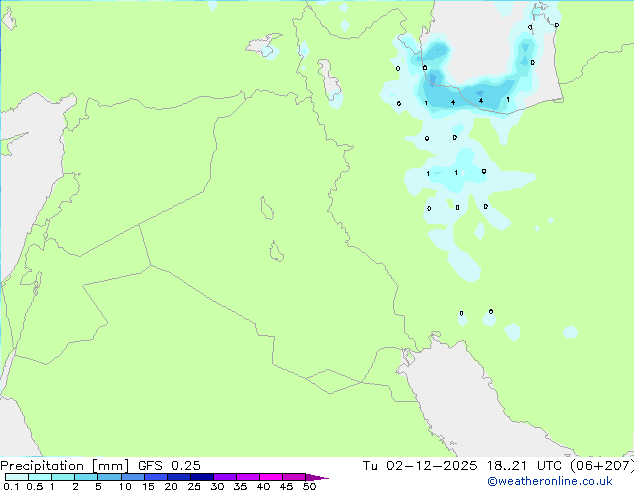The width and height of the screenshot is (634, 490).
Task: Click the above-50 mm arrow tip of legend
Action: (x=317, y=477)
